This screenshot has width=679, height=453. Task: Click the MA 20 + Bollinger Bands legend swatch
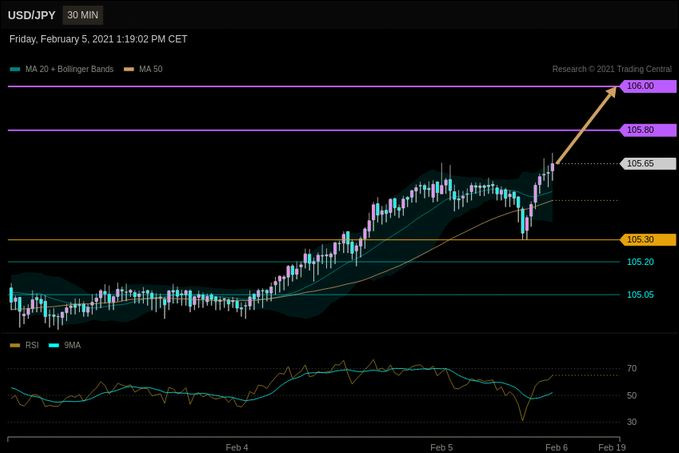click(x=15, y=69)
